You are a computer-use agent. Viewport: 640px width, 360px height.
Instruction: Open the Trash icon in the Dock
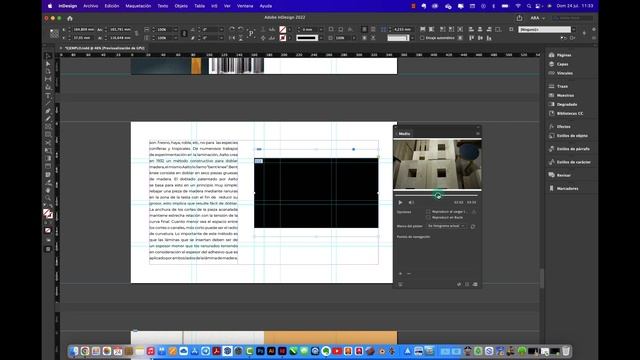pyautogui.click(x=566, y=351)
